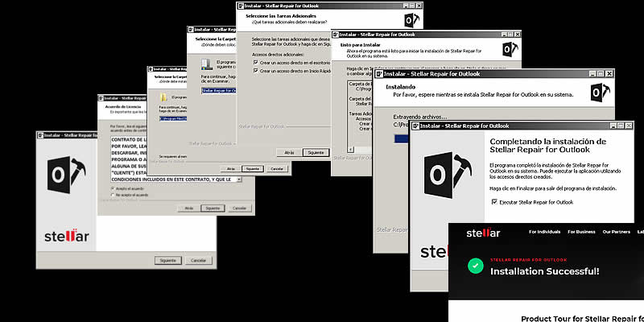Click Siguiente in the destination folder window
The image size is (644, 322).
pyautogui.click(x=253, y=169)
